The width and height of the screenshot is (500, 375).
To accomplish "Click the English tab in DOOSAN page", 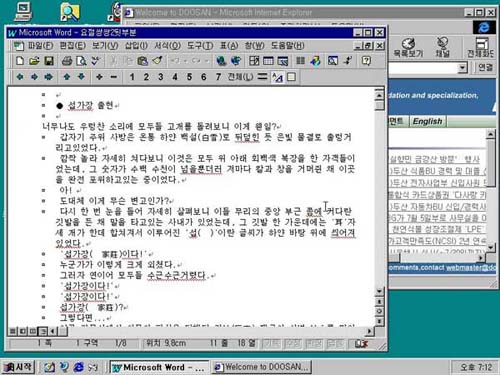I will coord(428,121).
